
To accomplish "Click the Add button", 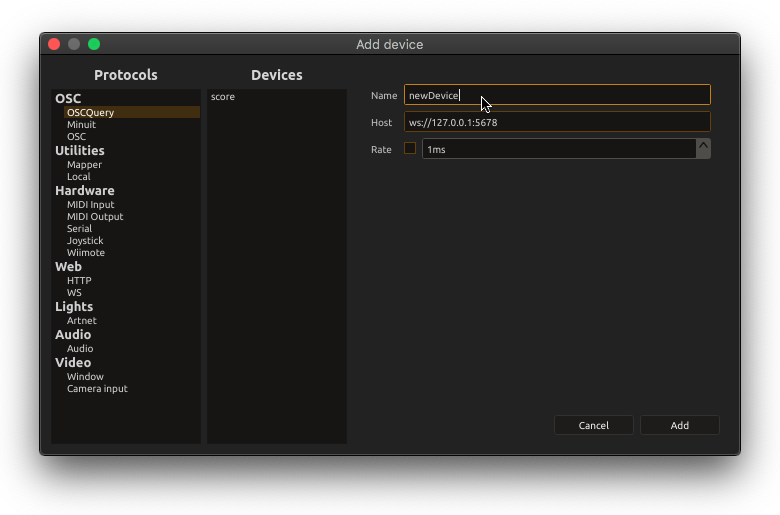I will coord(680,425).
